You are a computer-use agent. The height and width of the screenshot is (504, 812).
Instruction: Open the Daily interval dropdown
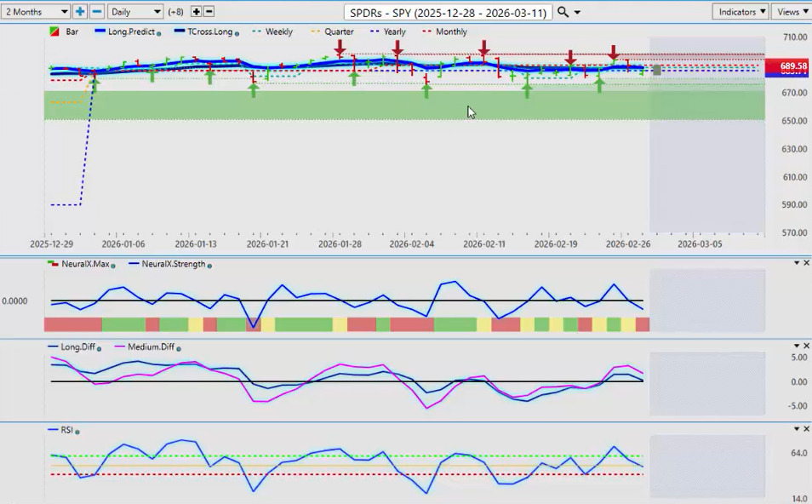(x=134, y=11)
